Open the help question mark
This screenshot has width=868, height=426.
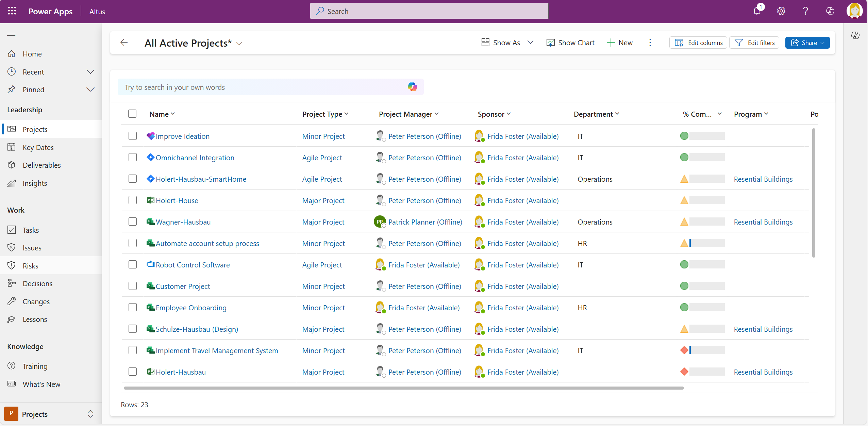(805, 11)
